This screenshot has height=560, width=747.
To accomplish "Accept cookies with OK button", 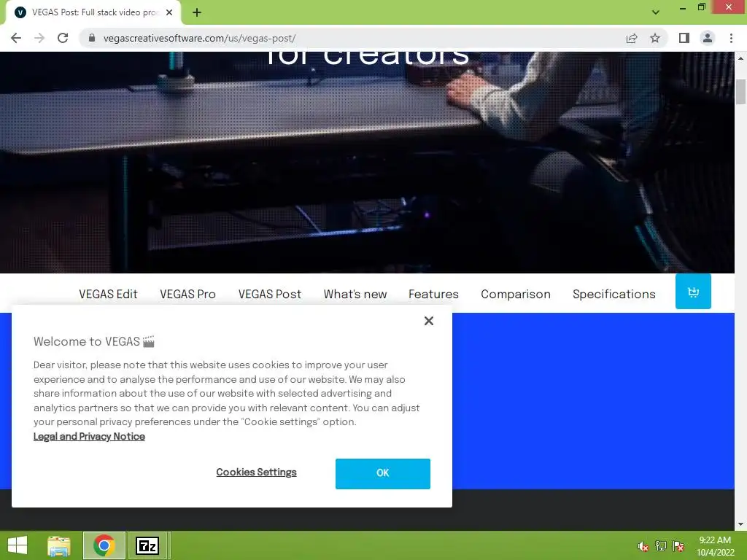I will pyautogui.click(x=382, y=473).
